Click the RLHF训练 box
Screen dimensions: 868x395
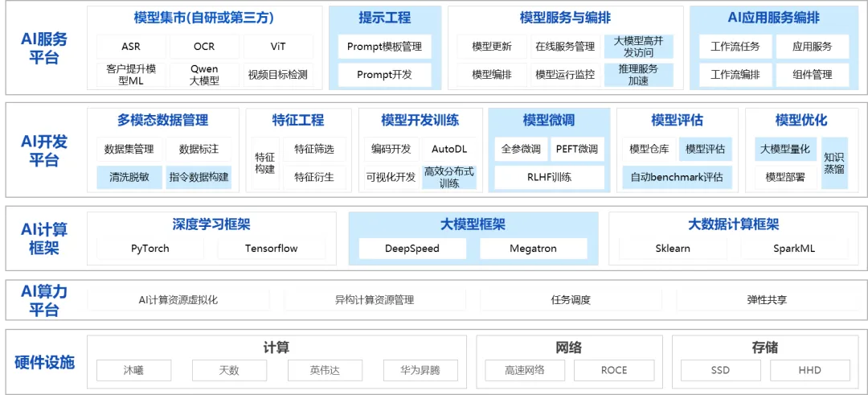point(549,177)
